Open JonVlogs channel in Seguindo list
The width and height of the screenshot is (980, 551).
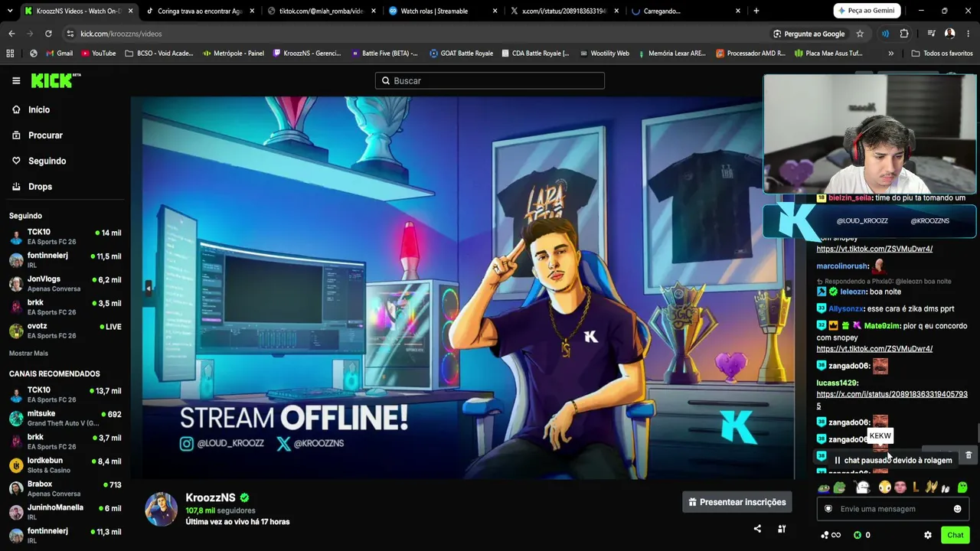pos(65,284)
